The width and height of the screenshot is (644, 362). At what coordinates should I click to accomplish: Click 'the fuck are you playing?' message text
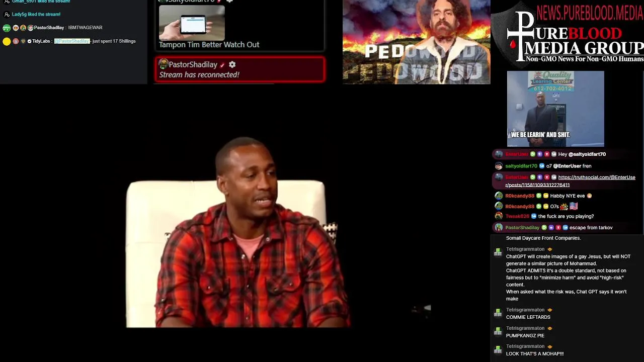pos(566,216)
